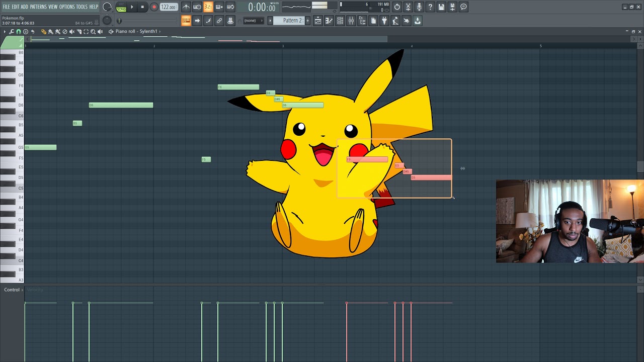Image resolution: width=644 pixels, height=362 pixels.
Task: Select the Mute tool
Action: click(x=72, y=32)
